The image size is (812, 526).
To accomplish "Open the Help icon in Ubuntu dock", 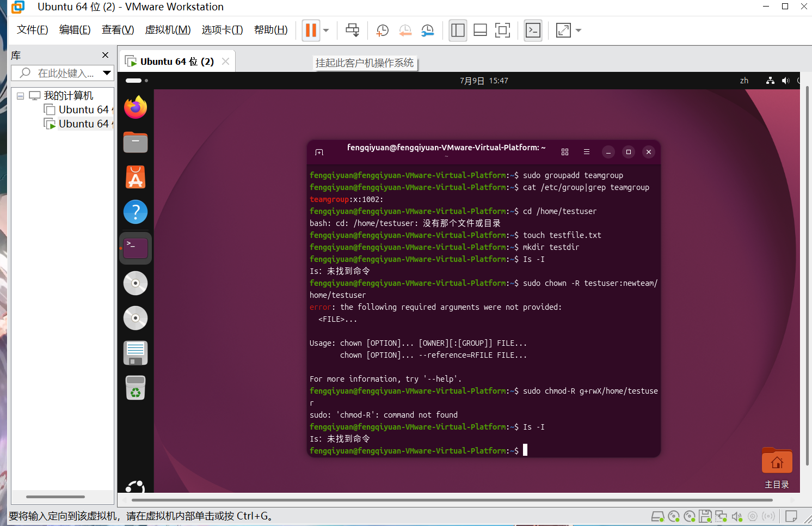I will (136, 212).
